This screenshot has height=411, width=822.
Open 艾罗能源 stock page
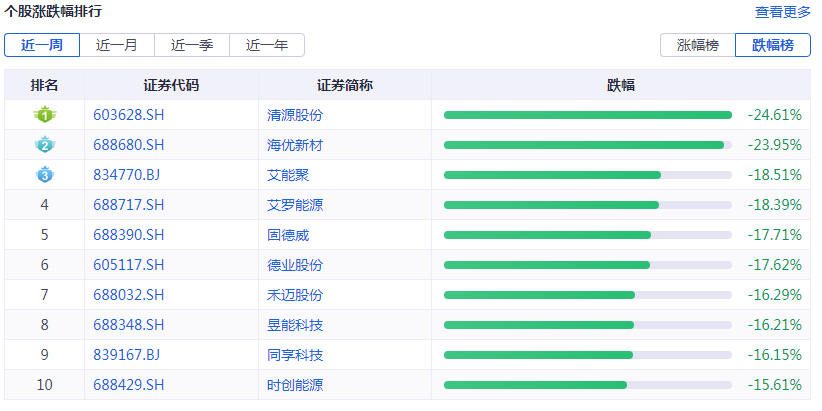(295, 205)
